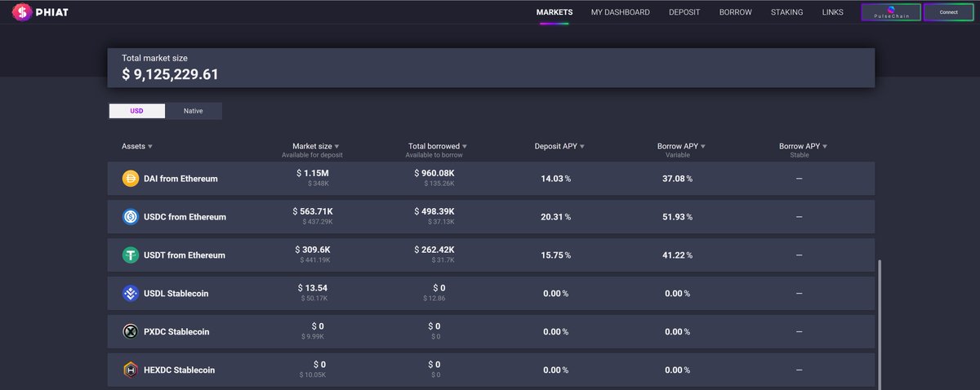Image resolution: width=980 pixels, height=390 pixels.
Task: Click the USDC coin icon
Action: (x=130, y=216)
